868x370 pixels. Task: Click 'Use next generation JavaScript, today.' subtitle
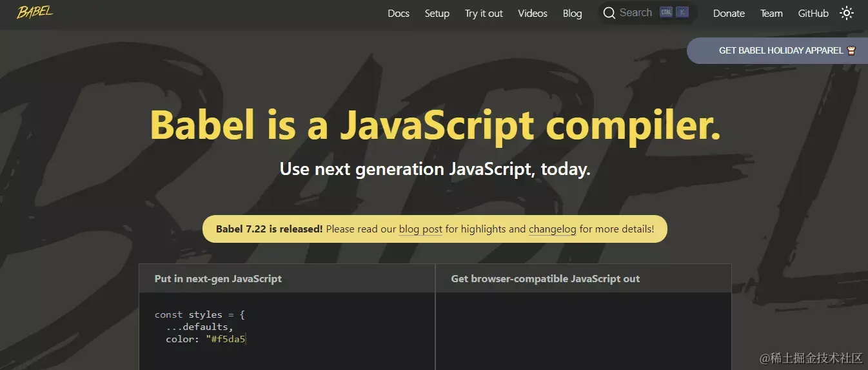click(x=435, y=169)
